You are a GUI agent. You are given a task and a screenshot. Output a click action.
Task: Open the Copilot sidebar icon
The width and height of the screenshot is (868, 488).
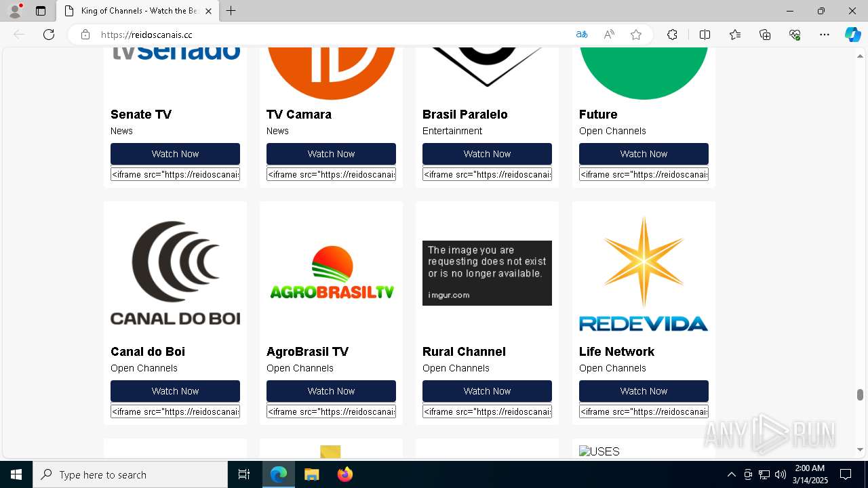852,35
